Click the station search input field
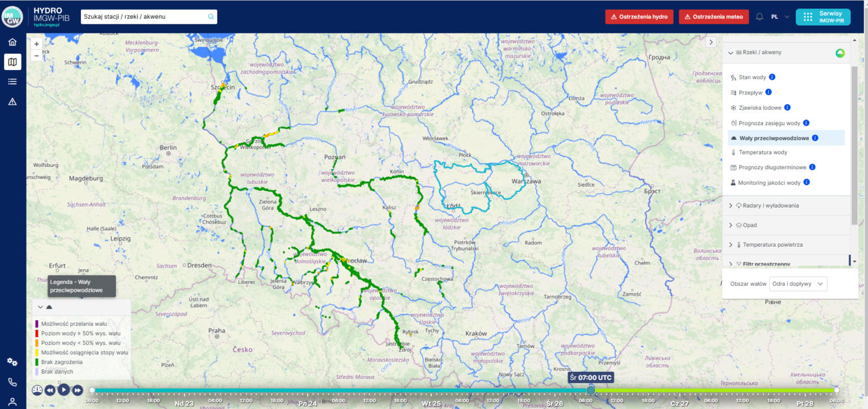Image resolution: width=868 pixels, height=409 pixels. (147, 16)
